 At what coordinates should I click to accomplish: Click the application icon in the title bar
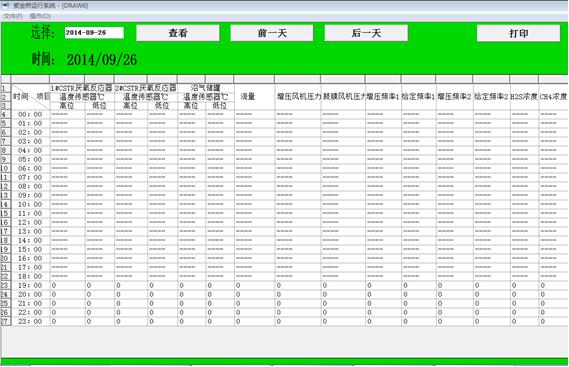coord(5,5)
